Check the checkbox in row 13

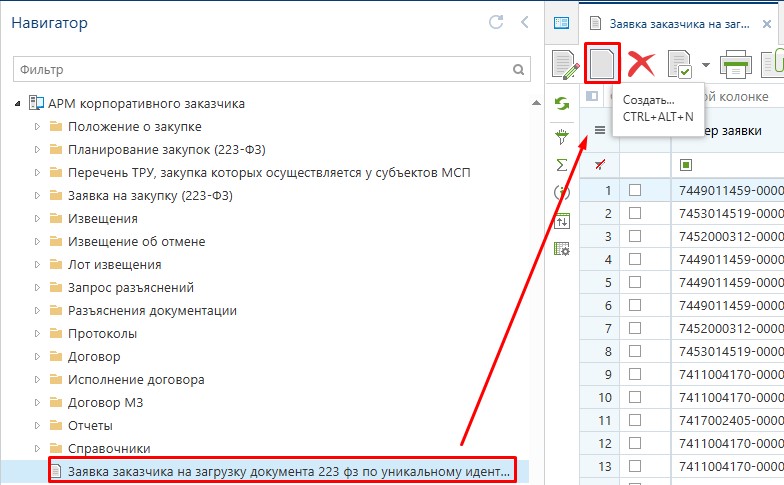[635, 466]
